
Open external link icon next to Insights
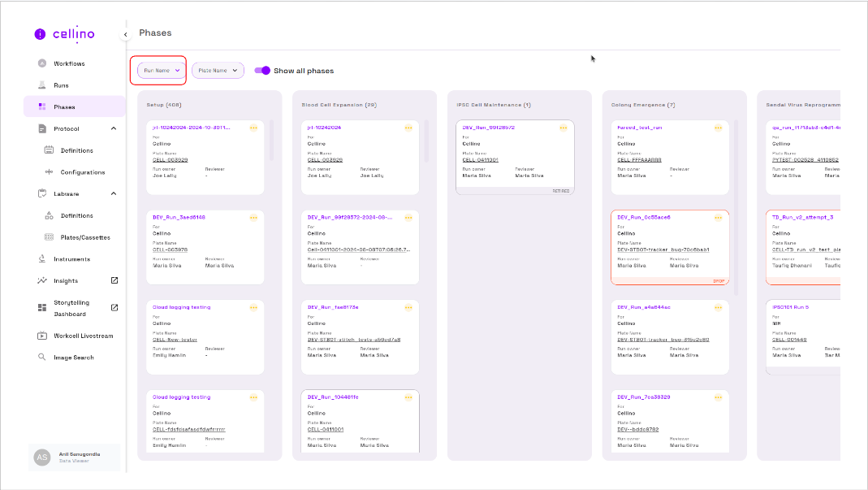coord(114,281)
